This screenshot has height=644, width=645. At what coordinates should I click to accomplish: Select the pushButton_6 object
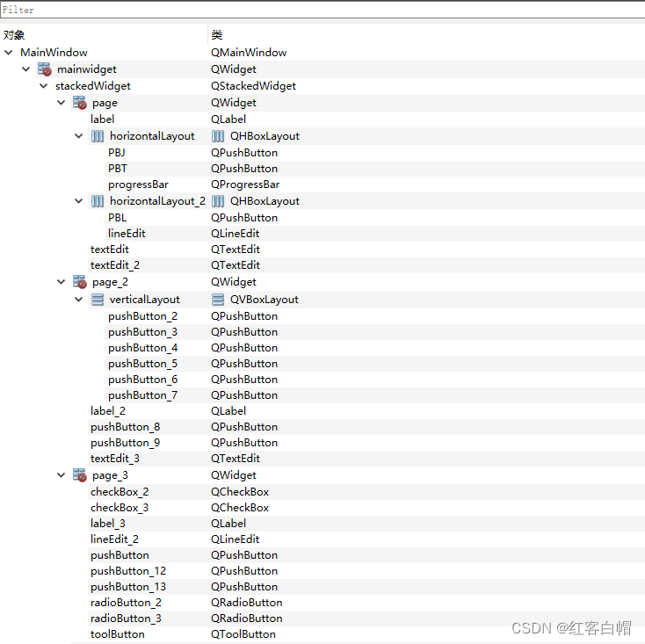pyautogui.click(x=142, y=380)
